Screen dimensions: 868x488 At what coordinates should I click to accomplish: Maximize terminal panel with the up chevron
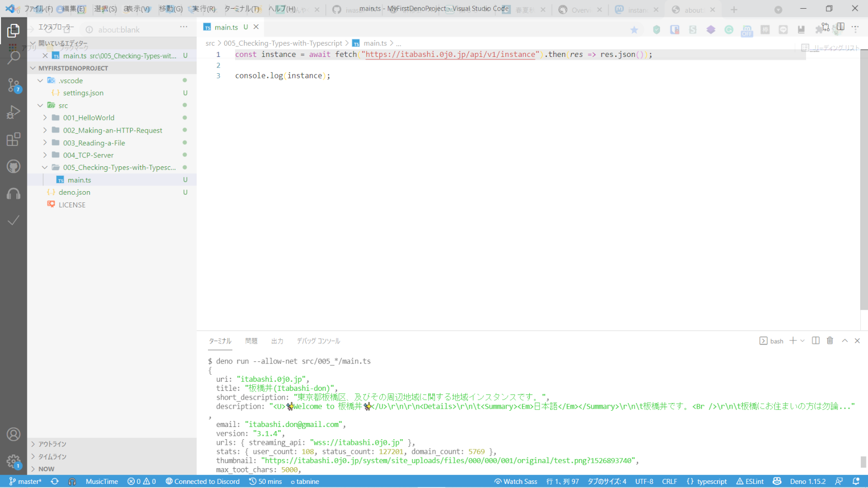coord(845,341)
